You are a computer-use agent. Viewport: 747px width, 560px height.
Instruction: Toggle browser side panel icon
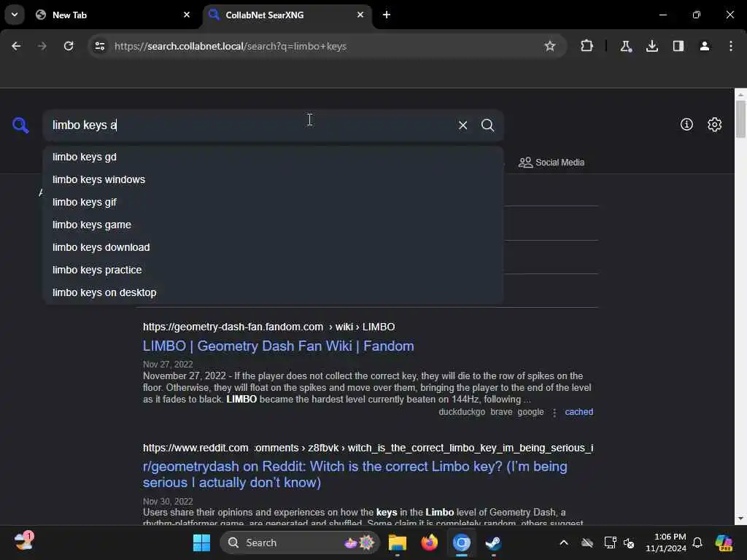click(678, 46)
